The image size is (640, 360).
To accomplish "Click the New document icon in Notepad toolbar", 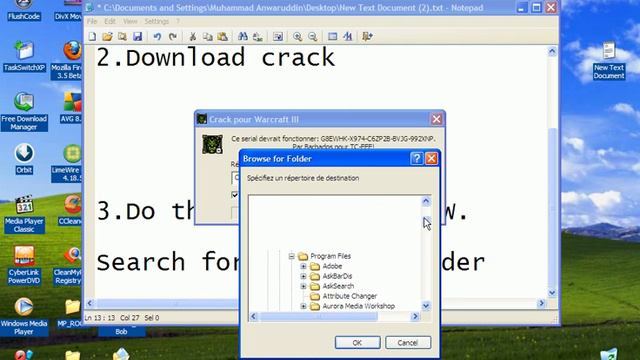I will click(92, 37).
